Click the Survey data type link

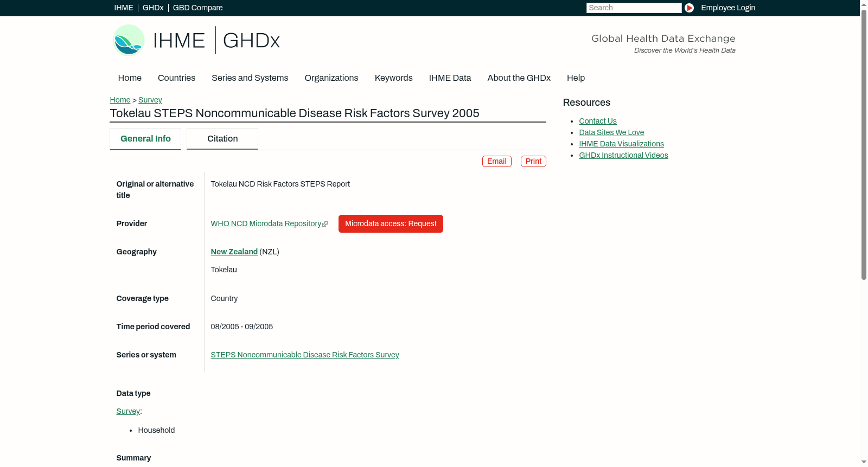click(128, 411)
